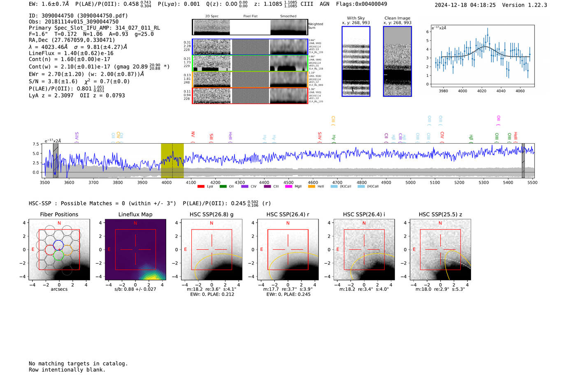Click the green fiber circle in Fiber Positions

(58, 255)
